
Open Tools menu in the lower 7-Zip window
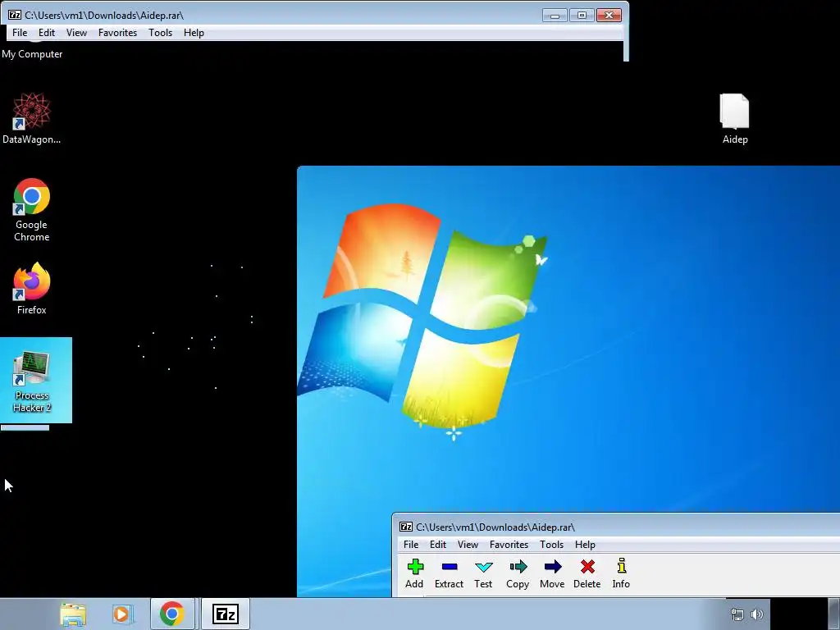[x=551, y=545]
